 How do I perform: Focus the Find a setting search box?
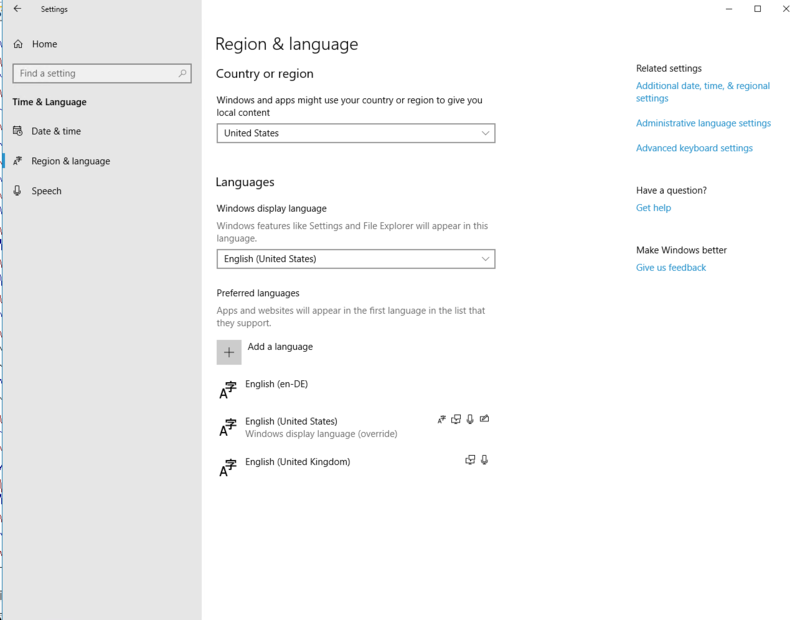pos(95,73)
